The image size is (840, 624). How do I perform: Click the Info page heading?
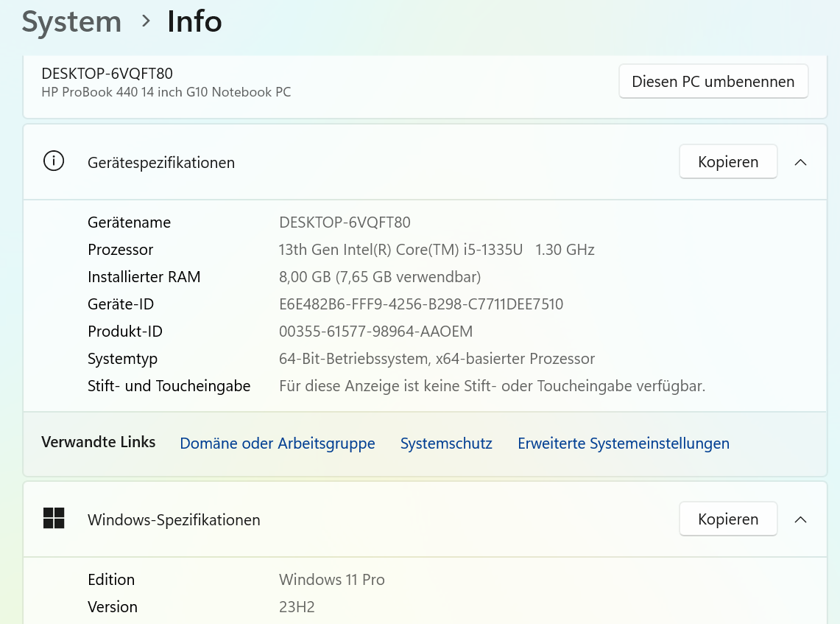click(194, 21)
